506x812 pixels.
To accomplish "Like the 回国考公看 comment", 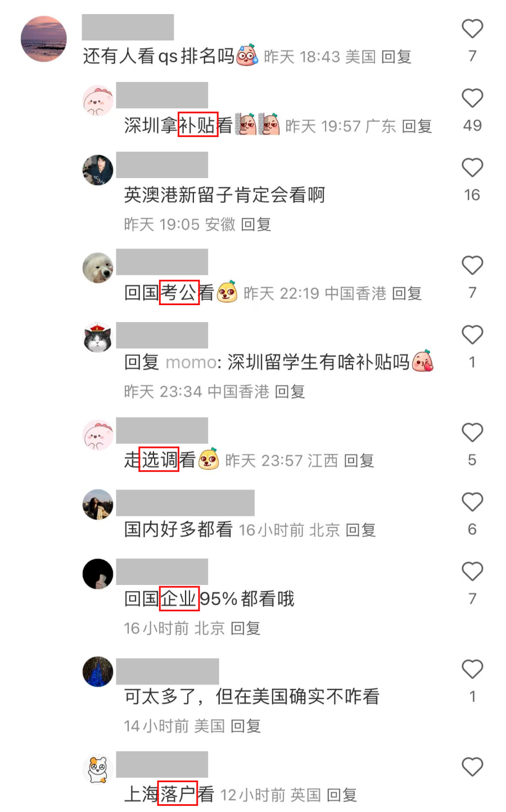I will pyautogui.click(x=472, y=265).
